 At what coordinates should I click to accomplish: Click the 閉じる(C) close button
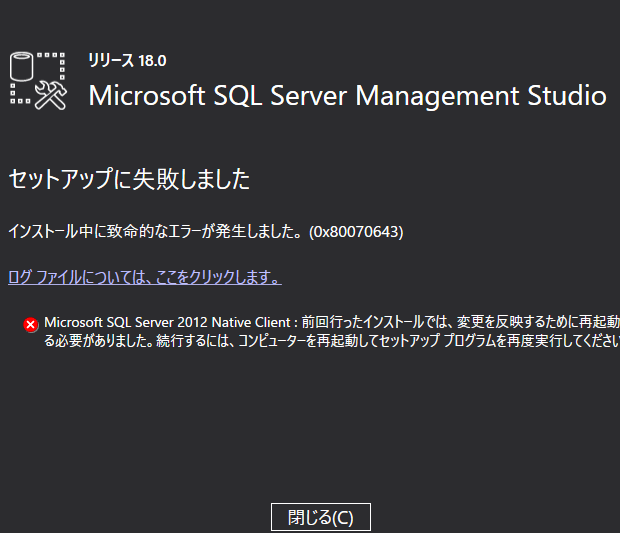[321, 517]
